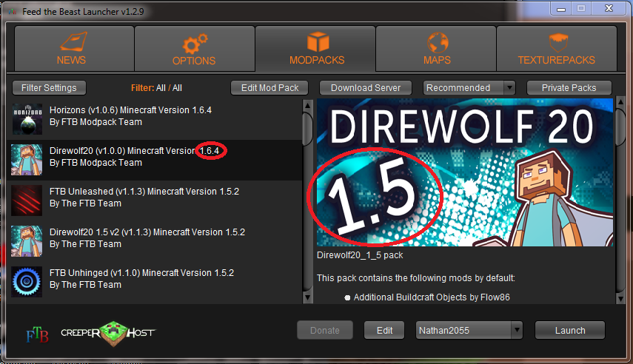The height and width of the screenshot is (364, 633).
Task: Click the Filter Settings button
Action: click(49, 88)
